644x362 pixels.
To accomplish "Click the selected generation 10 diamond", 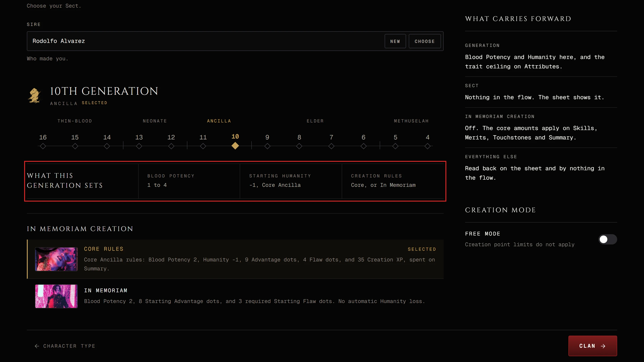I will (235, 146).
